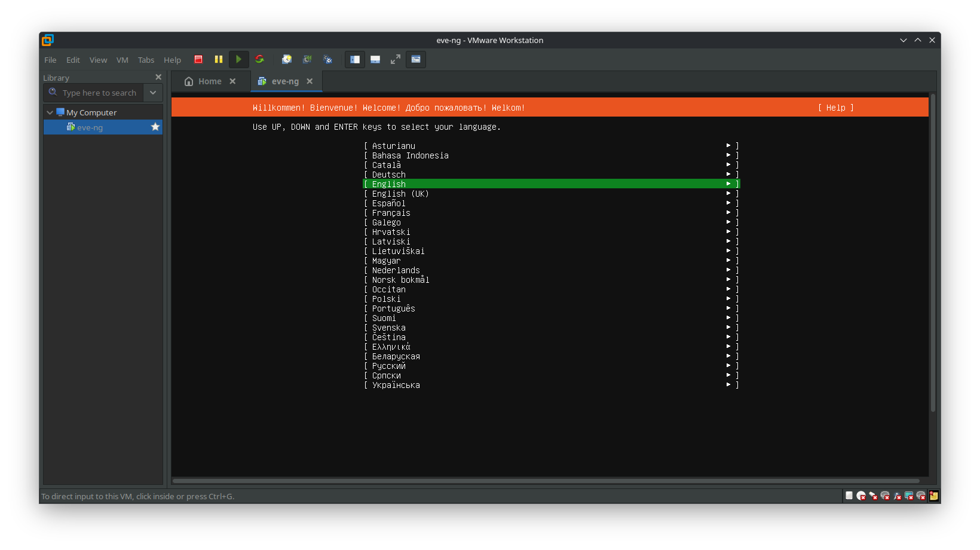
Task: Click the CD/DVD drive status icon
Action: point(861,496)
